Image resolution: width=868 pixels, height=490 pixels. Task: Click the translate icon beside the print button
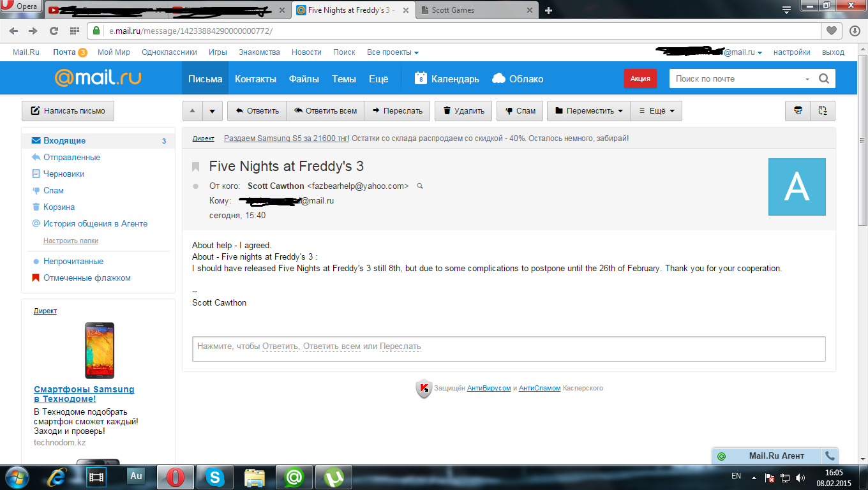823,111
